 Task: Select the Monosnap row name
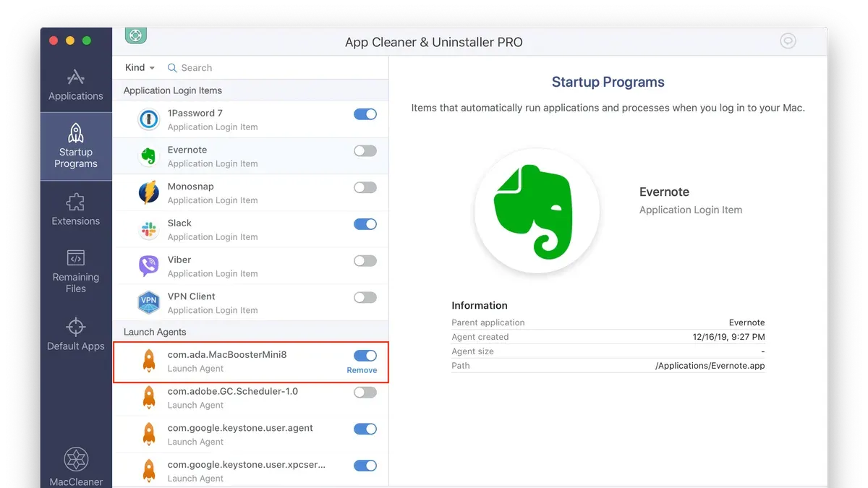[191, 187]
